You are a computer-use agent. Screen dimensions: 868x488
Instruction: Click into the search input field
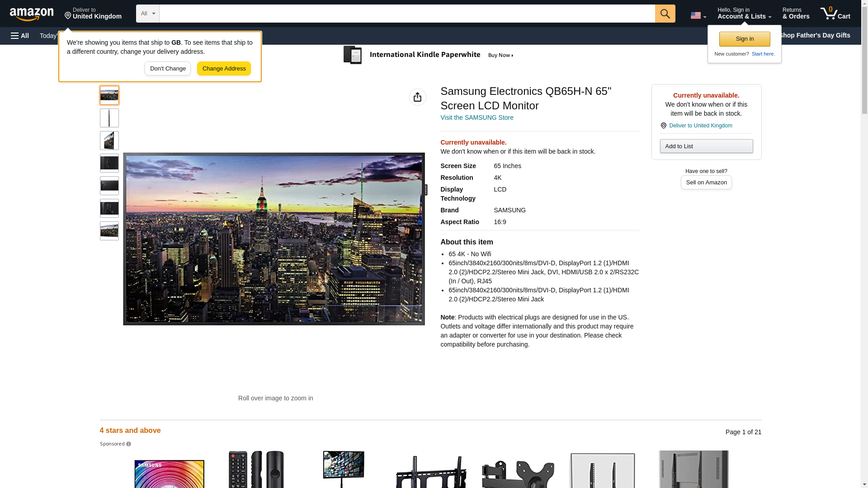(x=407, y=14)
